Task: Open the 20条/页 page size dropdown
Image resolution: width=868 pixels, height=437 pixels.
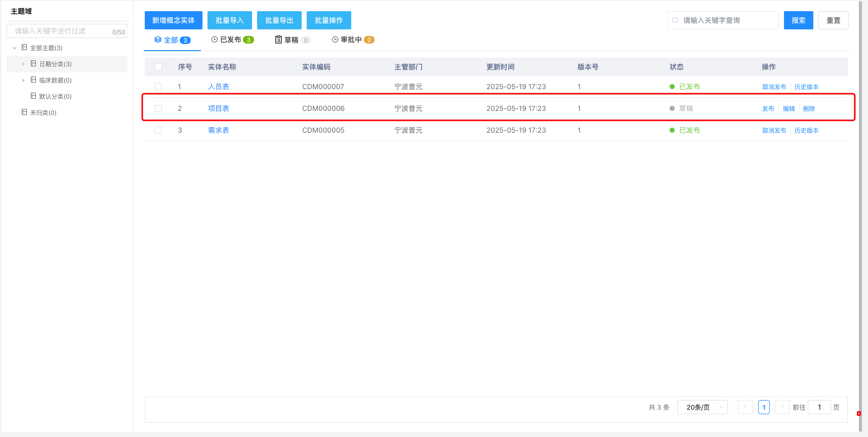Action: pos(702,407)
